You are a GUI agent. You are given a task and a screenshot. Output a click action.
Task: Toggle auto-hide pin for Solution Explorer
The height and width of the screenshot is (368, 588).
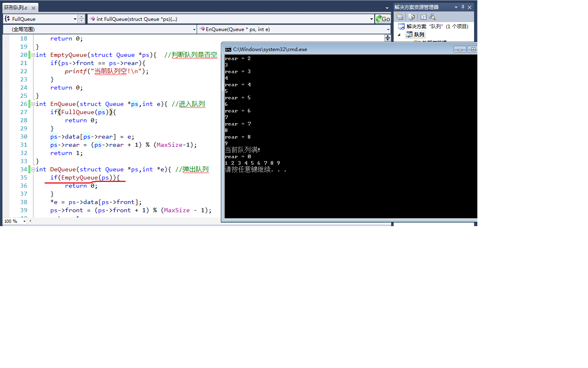(x=463, y=7)
